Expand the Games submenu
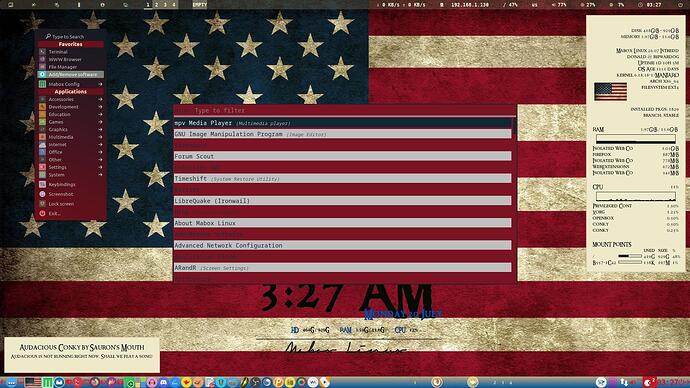690x388 pixels. (70, 122)
